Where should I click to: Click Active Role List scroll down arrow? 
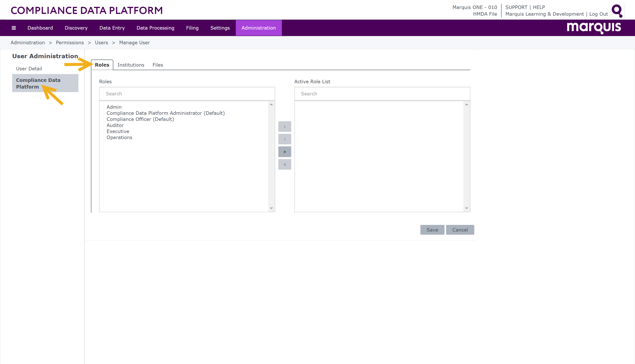(466, 208)
